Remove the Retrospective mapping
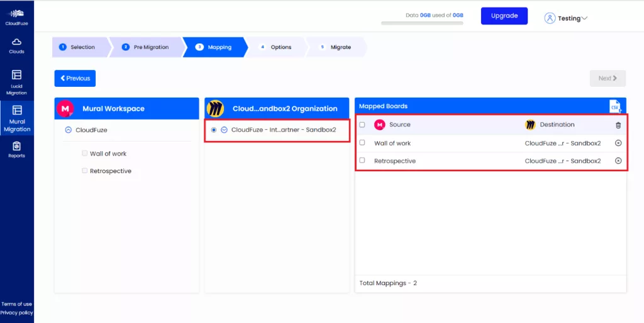 coord(618,161)
